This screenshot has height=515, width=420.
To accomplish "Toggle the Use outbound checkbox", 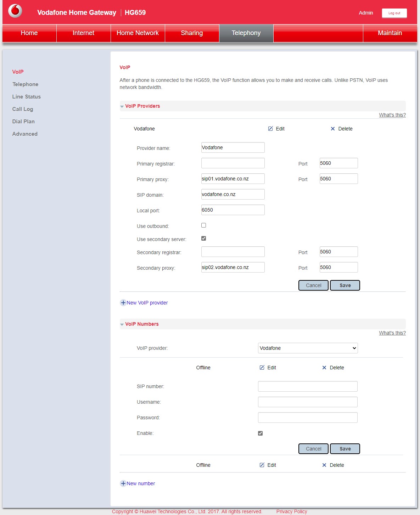I will click(203, 225).
